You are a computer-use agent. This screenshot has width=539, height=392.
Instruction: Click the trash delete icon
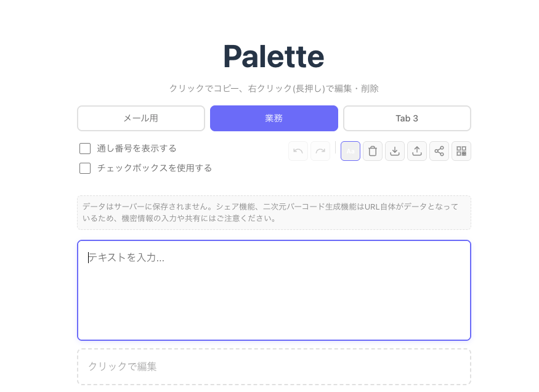pos(373,151)
